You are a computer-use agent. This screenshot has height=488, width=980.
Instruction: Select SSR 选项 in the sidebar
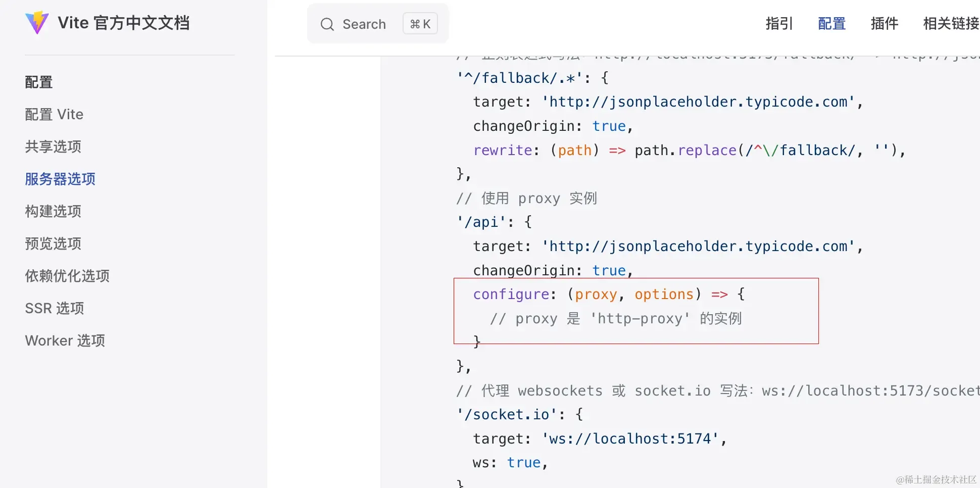coord(55,309)
